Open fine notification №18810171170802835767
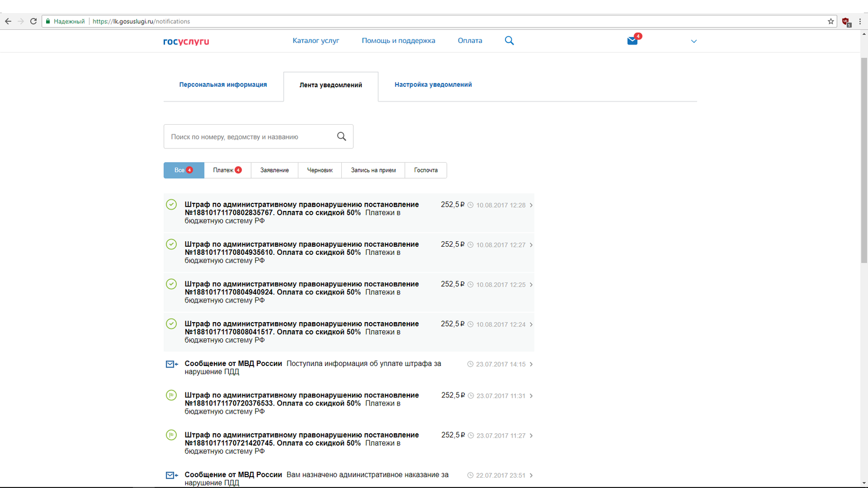 point(349,213)
